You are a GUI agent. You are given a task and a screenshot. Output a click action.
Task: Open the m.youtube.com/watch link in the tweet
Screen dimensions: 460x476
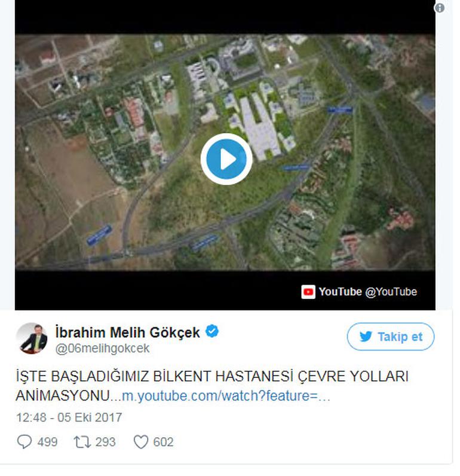click(x=226, y=396)
